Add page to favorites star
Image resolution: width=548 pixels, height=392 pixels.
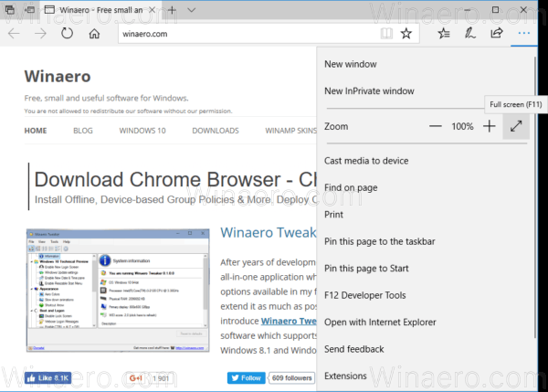(406, 34)
